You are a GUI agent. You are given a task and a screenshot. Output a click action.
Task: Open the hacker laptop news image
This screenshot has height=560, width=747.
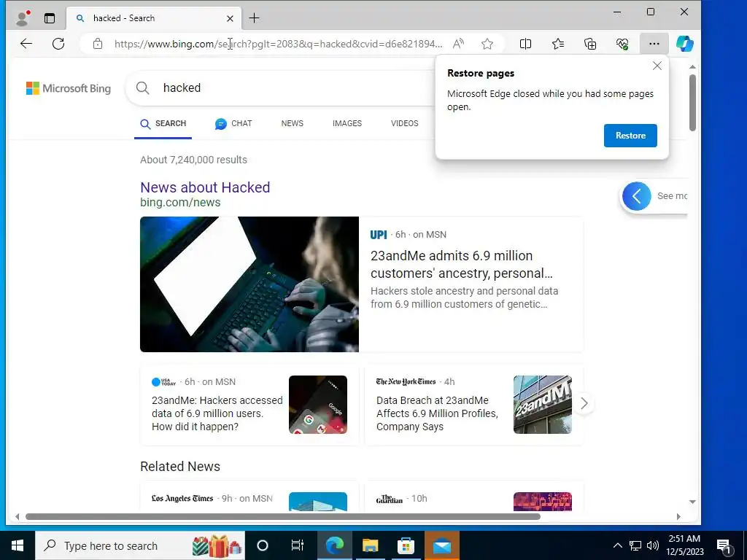pyautogui.click(x=249, y=284)
